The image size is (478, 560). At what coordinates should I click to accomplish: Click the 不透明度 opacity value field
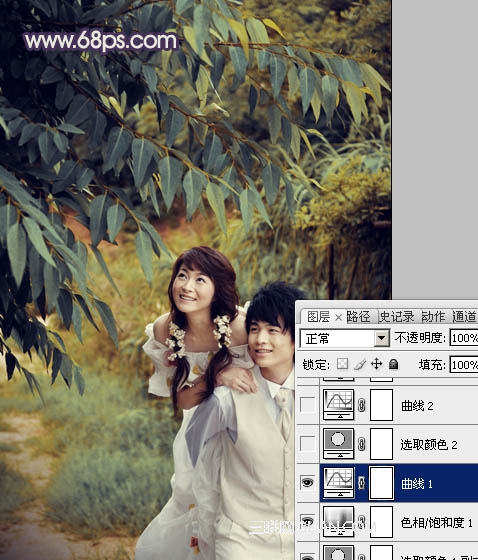464,338
